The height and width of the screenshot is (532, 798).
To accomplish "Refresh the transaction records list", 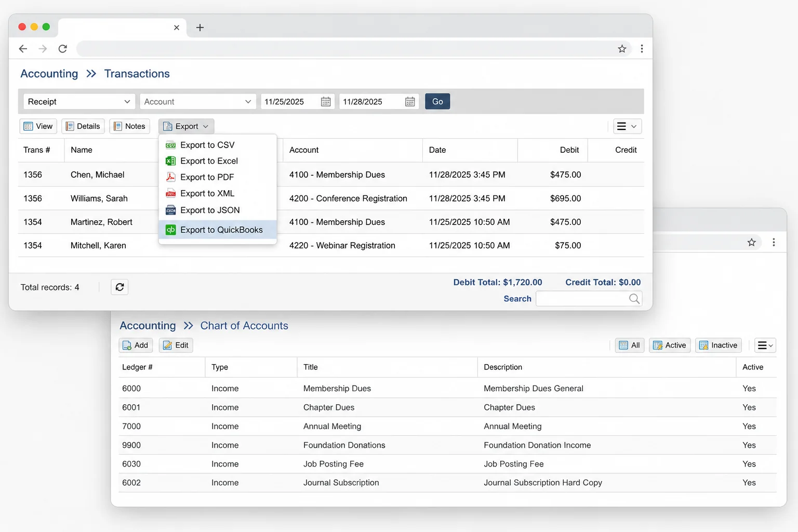I will pyautogui.click(x=119, y=287).
